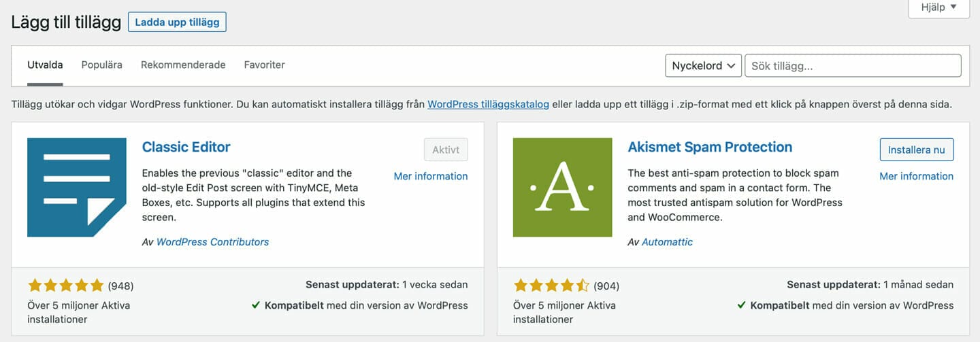
Task: Click the Lägg till tillägg heading
Action: click(x=66, y=22)
